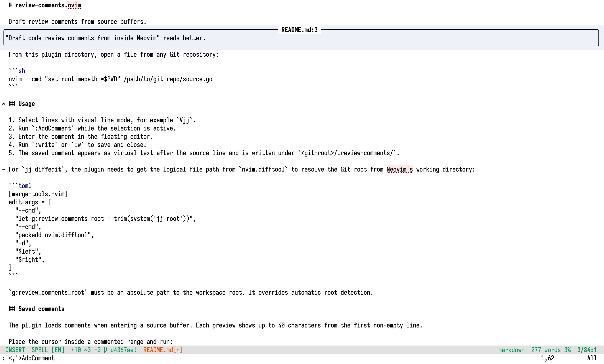Click list item '4. Run `:write` or `:w`'

(x=77, y=145)
